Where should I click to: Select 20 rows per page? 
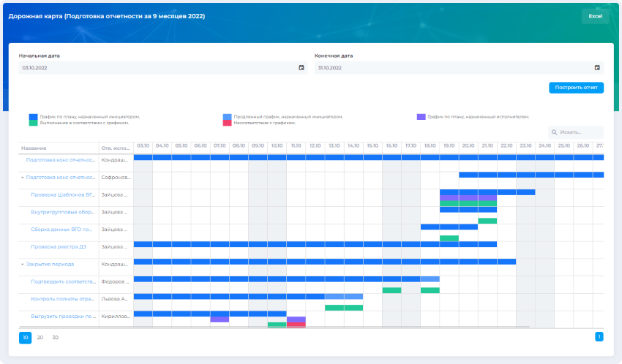click(40, 337)
